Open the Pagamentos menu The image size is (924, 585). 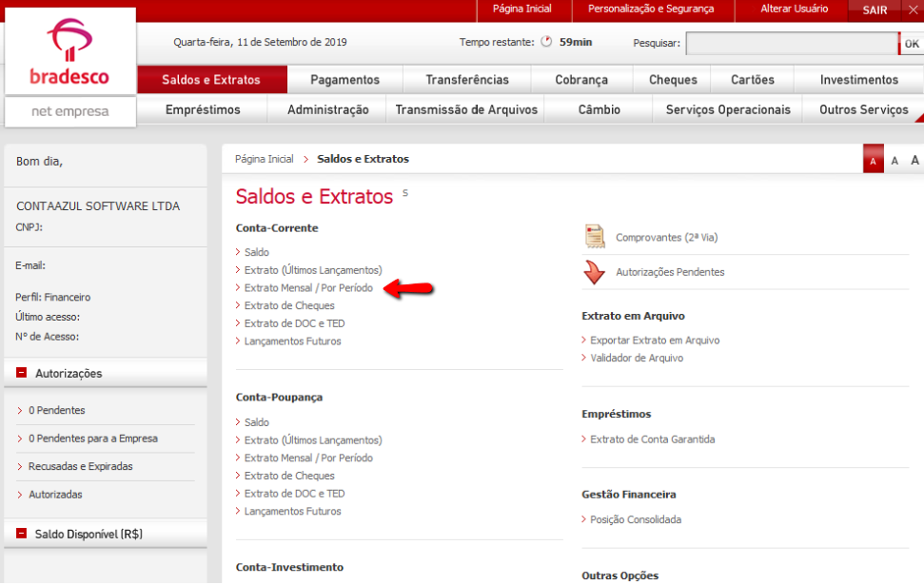point(344,80)
